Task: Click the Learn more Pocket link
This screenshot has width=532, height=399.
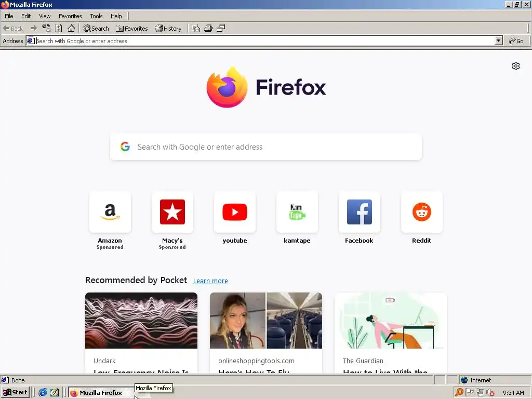Action: click(210, 281)
